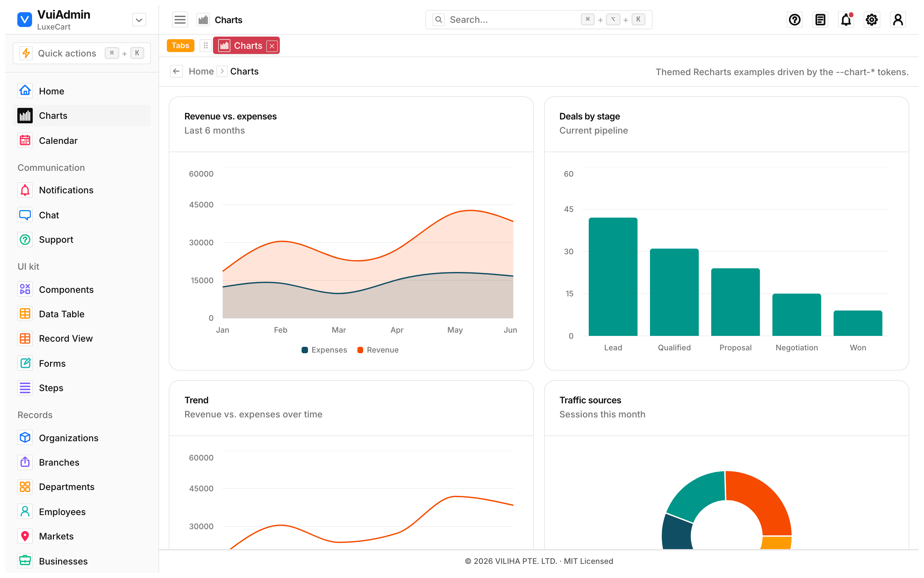Screen dimensions: 924x578
Task: Open the documentation page icon
Action: tap(820, 20)
